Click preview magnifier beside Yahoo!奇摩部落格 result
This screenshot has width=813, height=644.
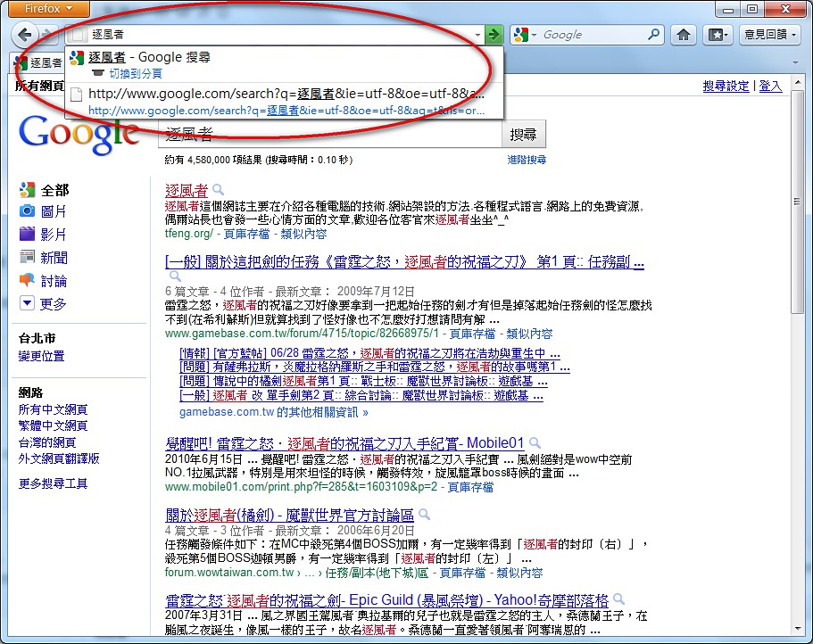click(x=618, y=599)
